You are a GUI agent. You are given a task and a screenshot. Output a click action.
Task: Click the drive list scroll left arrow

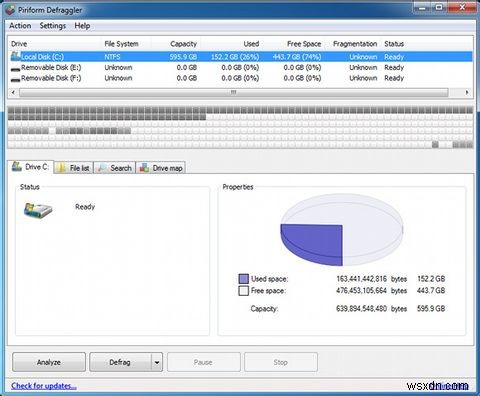13,92
